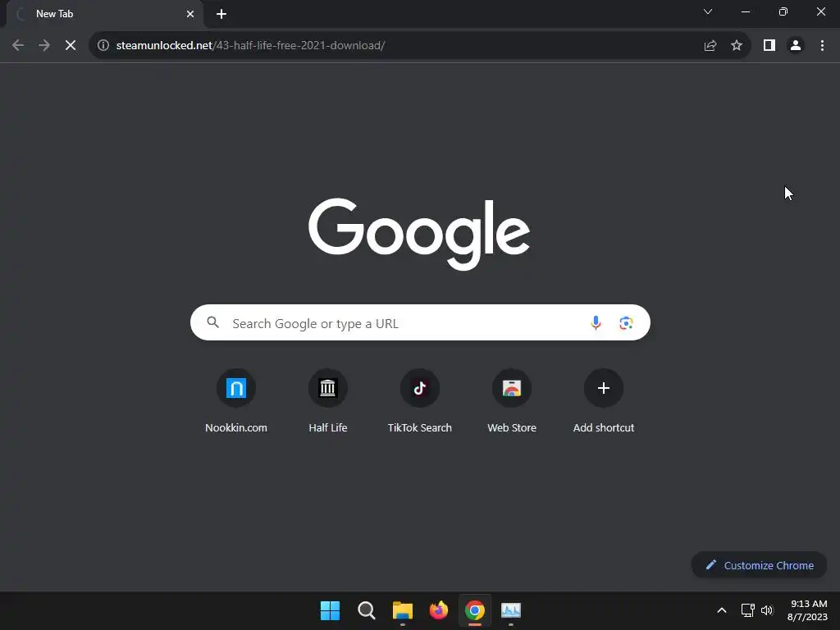Minimize the Chrome window
Image resolution: width=840 pixels, height=630 pixels.
(x=746, y=11)
